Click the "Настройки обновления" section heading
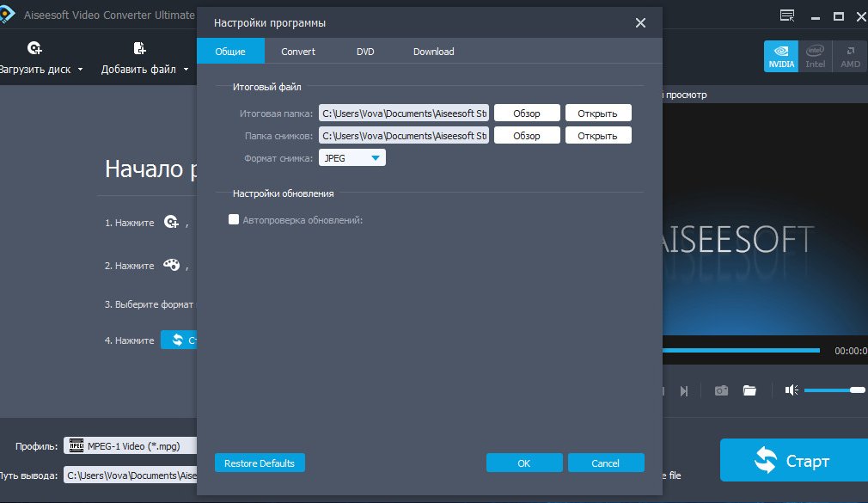This screenshot has width=868, height=503. click(x=283, y=193)
